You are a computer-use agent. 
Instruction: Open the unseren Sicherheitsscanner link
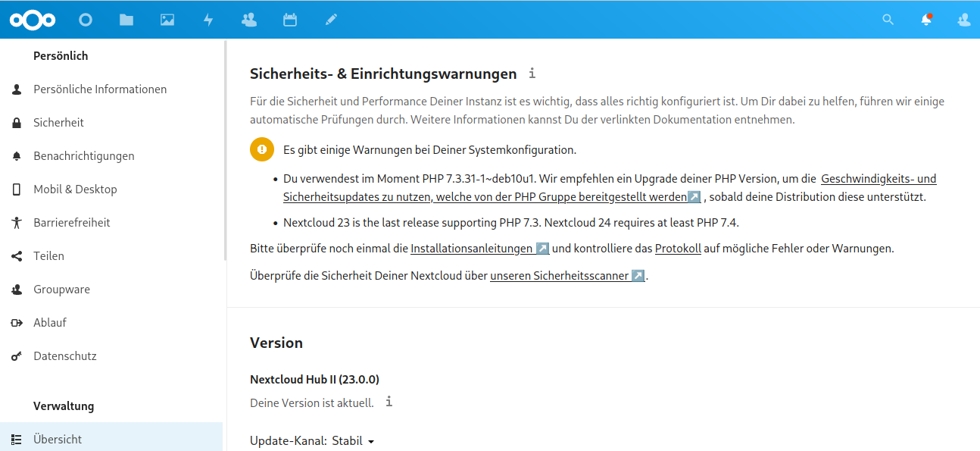[567, 276]
